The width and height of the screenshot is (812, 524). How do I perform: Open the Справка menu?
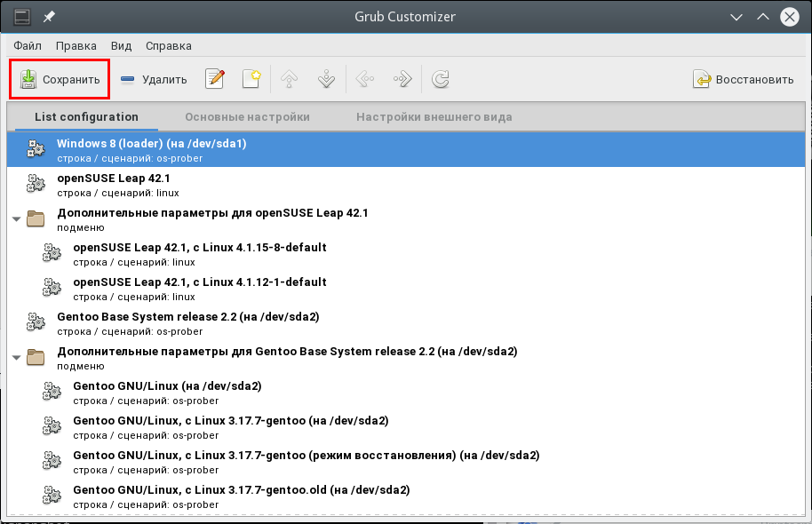coord(168,45)
